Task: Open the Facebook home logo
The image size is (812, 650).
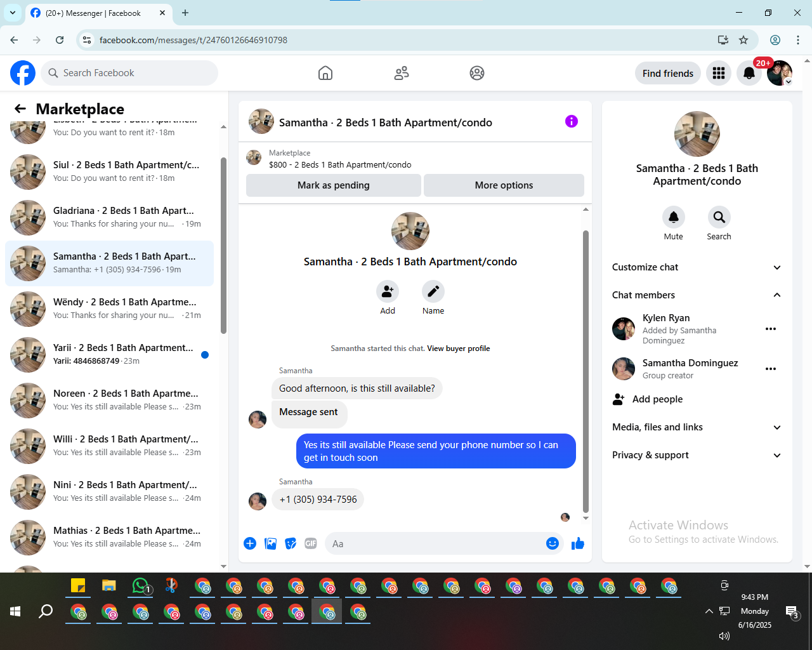Action: 23,73
